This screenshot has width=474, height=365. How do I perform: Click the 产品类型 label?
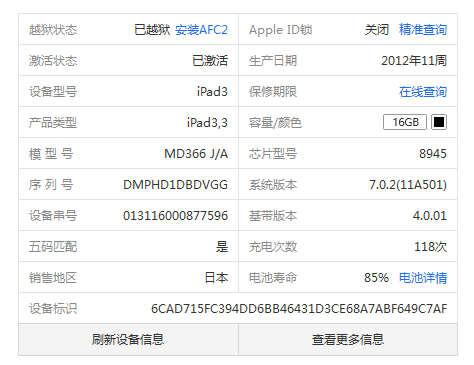tap(53, 123)
